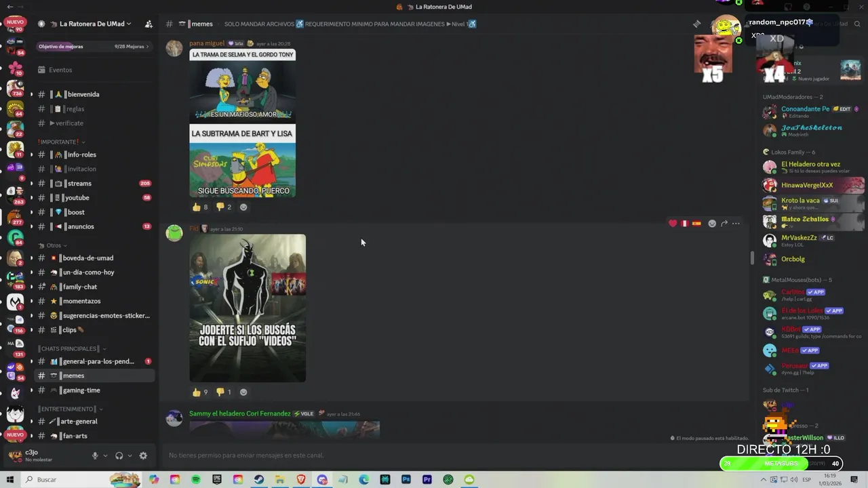Switch to the youtube channel

coord(94,198)
